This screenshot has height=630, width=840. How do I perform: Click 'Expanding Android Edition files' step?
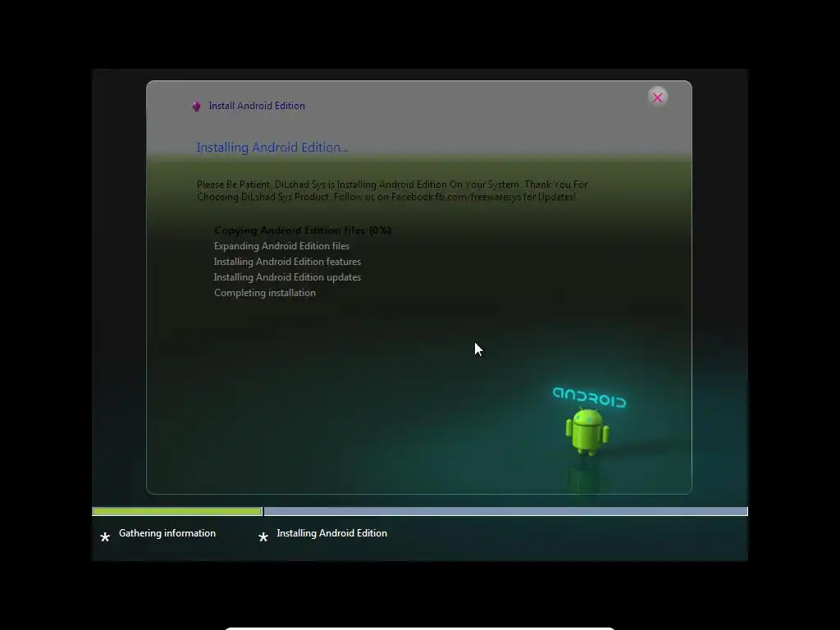[282, 246]
